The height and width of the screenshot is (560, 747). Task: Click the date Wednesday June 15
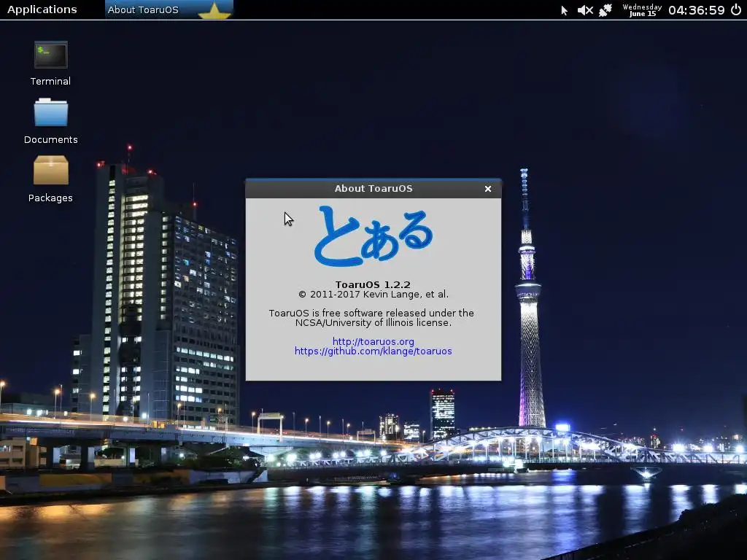pos(642,10)
